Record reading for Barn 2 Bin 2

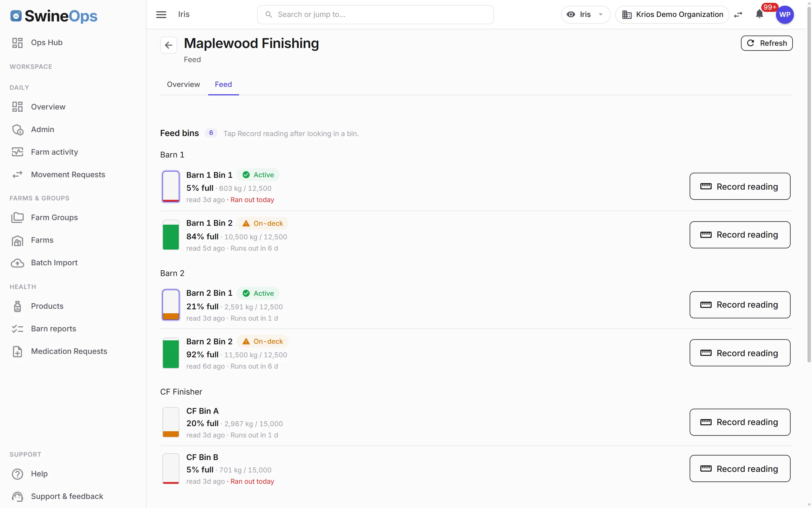(x=740, y=353)
